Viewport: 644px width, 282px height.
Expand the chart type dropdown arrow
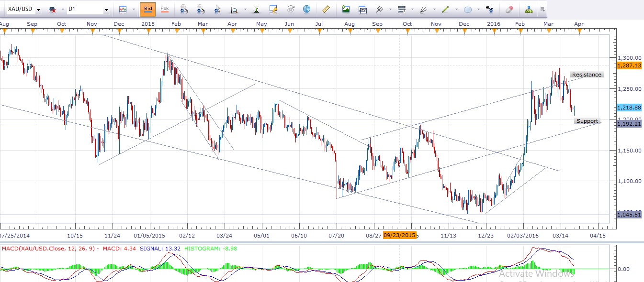coord(133,10)
